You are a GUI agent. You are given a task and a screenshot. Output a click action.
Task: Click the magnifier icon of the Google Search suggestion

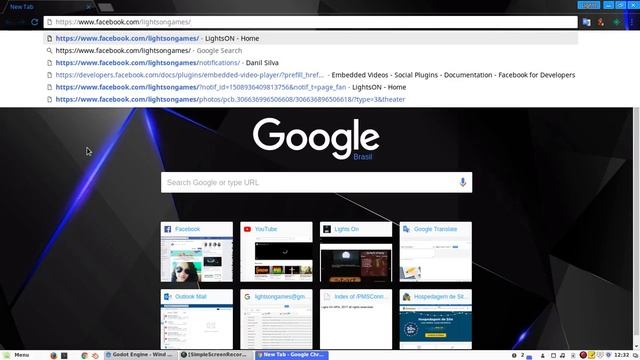click(x=49, y=51)
